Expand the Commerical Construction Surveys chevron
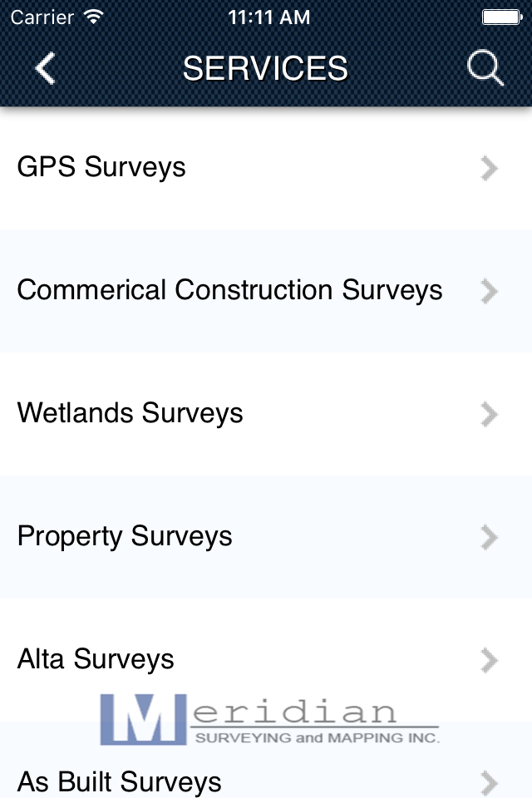 pyautogui.click(x=488, y=292)
